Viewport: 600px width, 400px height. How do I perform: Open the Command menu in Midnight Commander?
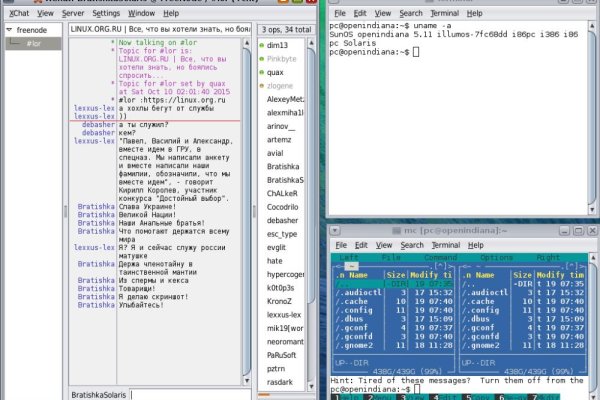coord(441,257)
